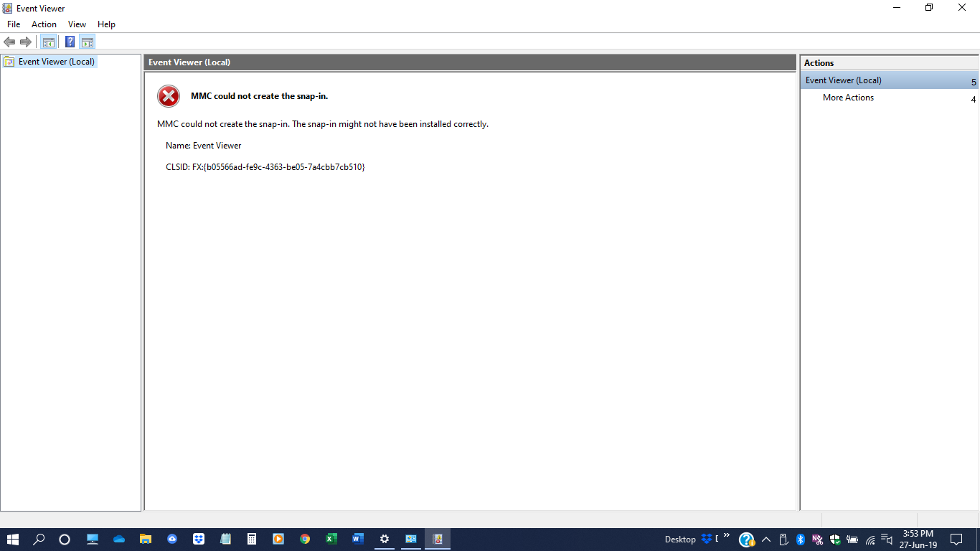Click the 'MMC could not create the snap-in.' heading

pyautogui.click(x=259, y=95)
